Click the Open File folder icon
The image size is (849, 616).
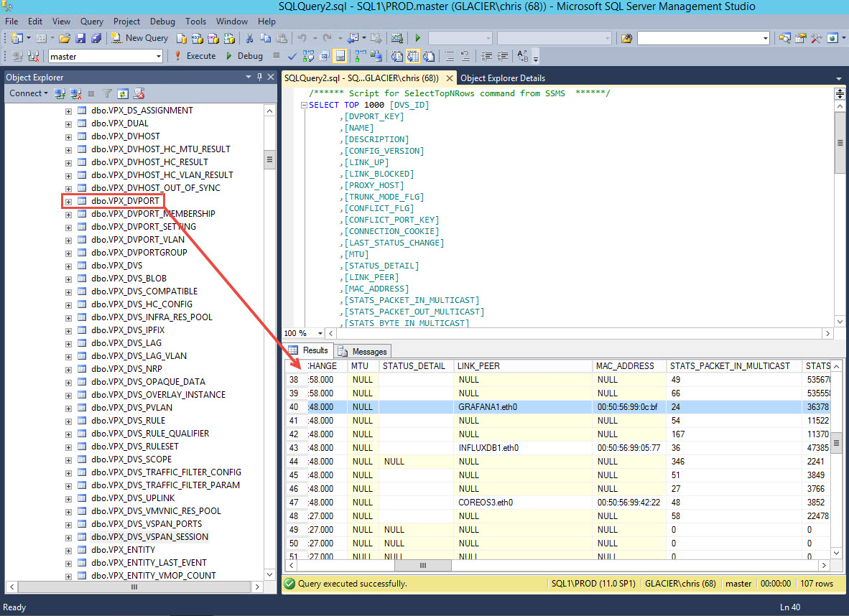[x=65, y=38]
